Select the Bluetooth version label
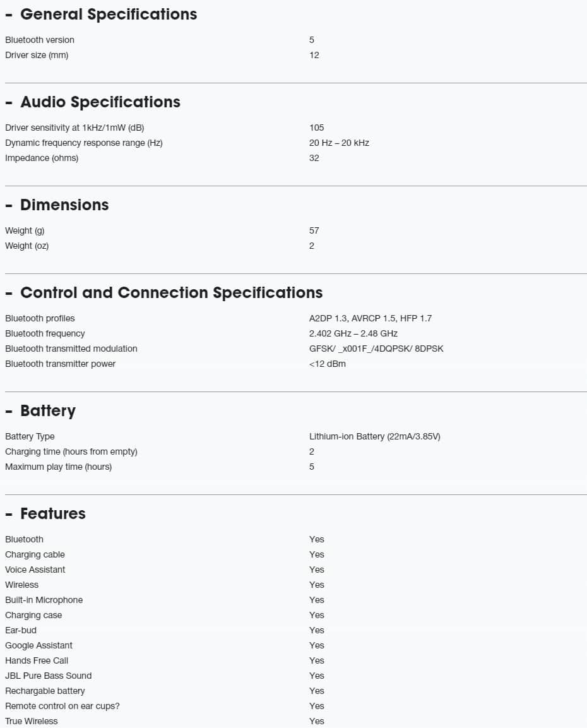The image size is (587, 728). (39, 40)
